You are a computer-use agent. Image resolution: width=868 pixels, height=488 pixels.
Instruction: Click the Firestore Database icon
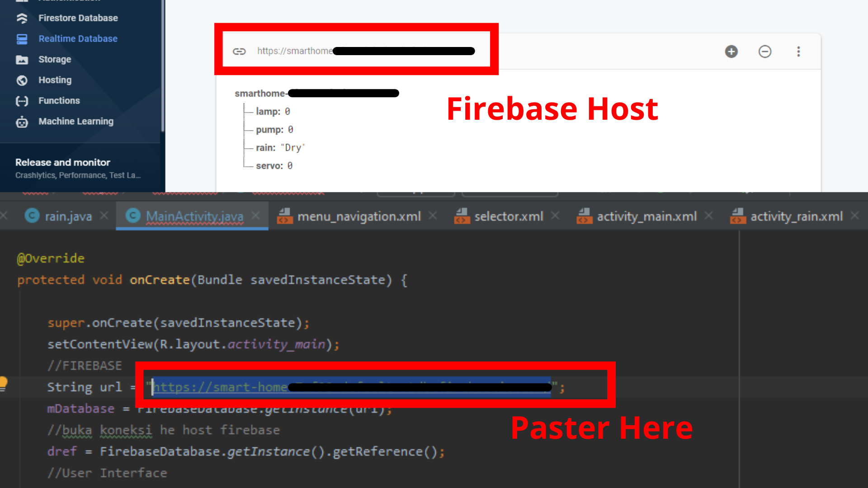click(22, 18)
